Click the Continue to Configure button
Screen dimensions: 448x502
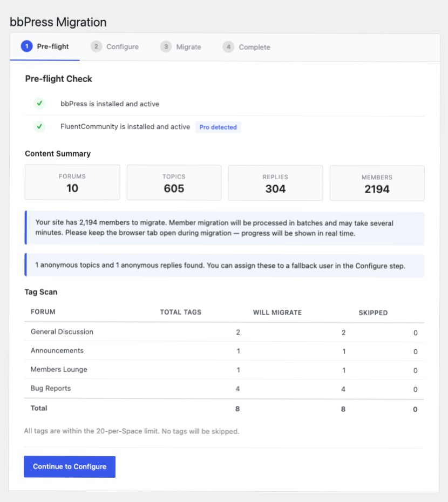pos(70,466)
